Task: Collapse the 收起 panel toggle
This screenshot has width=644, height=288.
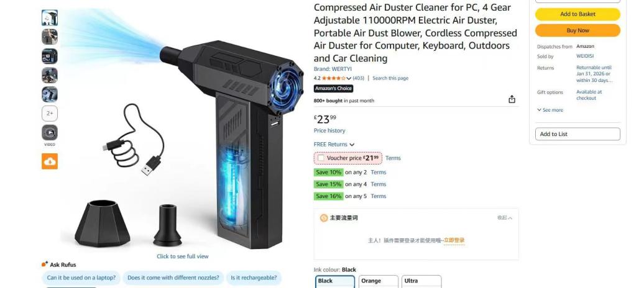Action: (505, 218)
